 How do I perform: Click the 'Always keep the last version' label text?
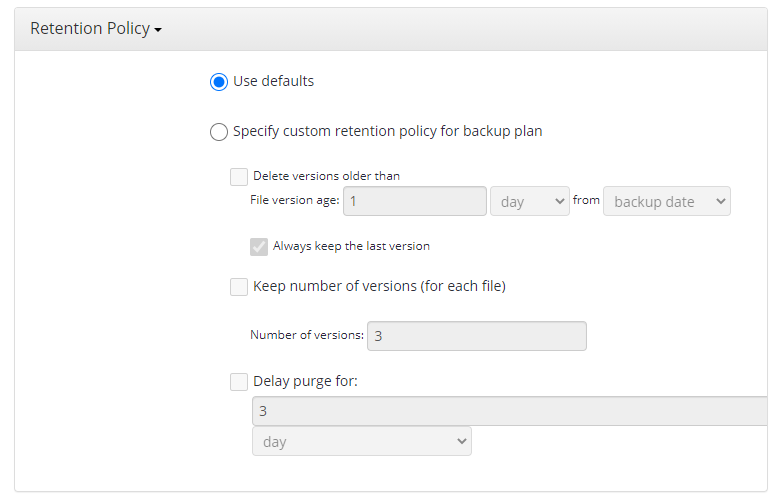click(351, 246)
